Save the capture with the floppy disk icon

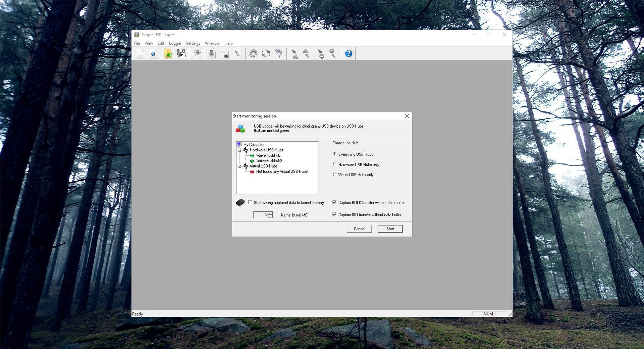pos(181,54)
